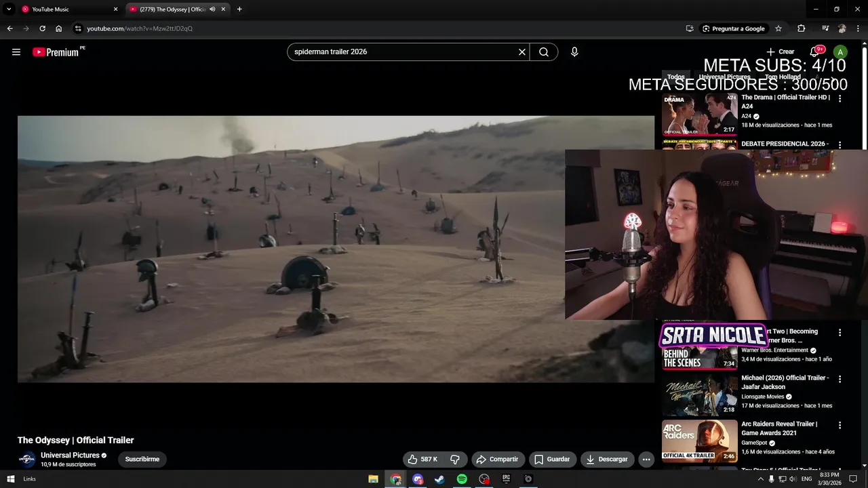Install app icon in address bar
868x488 pixels.
pos(690,28)
